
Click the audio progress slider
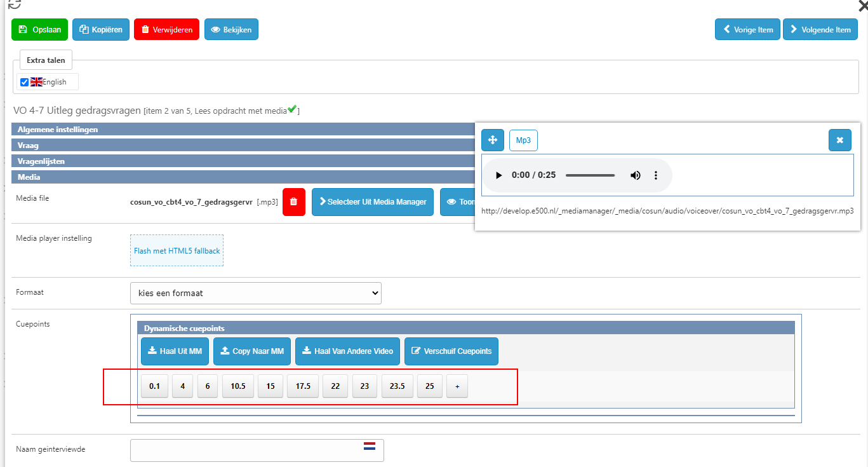point(590,175)
